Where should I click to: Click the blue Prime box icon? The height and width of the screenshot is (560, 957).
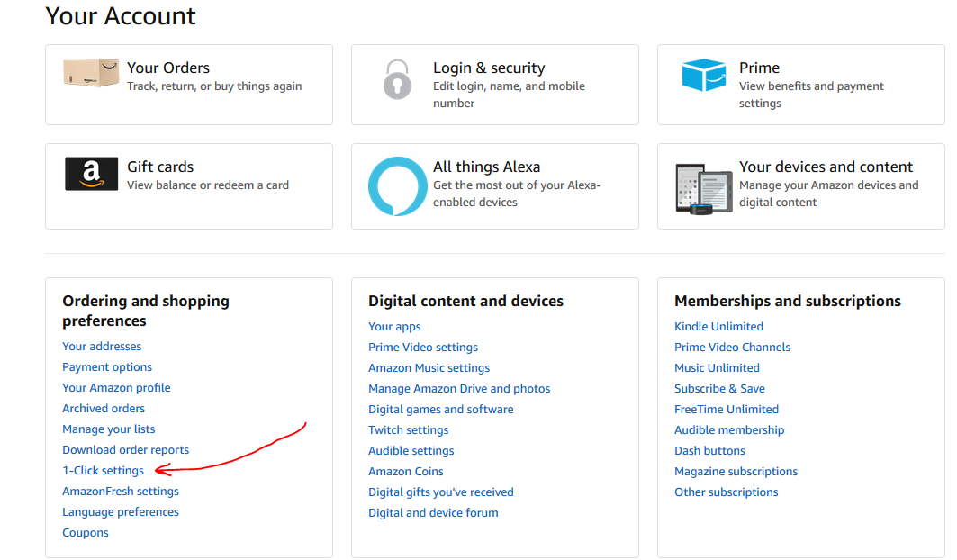703,76
